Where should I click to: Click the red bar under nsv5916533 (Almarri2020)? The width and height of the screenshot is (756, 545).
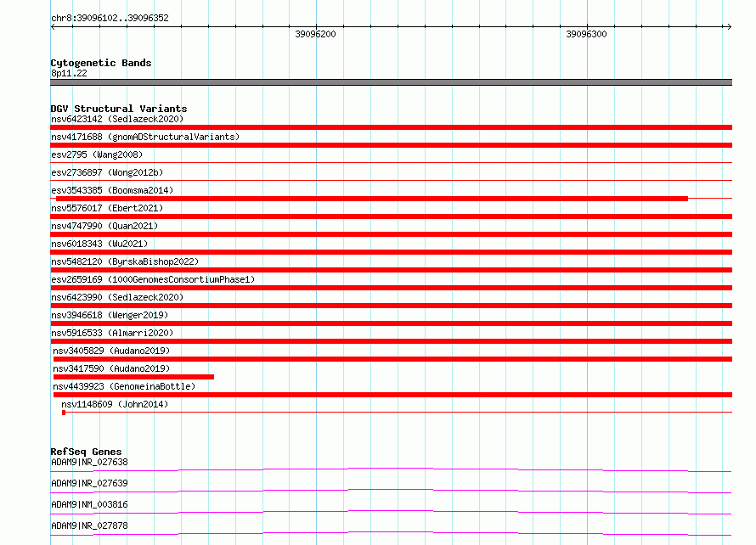(x=391, y=341)
